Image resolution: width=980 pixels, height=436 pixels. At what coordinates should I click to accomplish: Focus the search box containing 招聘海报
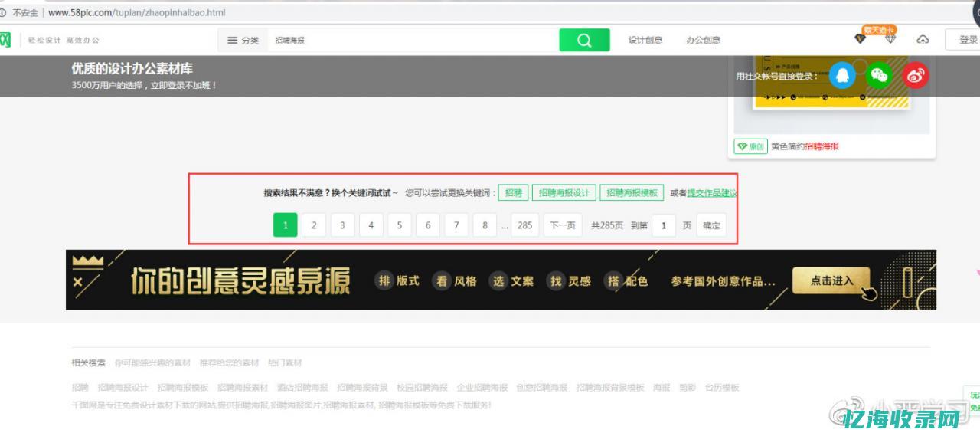coord(413,40)
